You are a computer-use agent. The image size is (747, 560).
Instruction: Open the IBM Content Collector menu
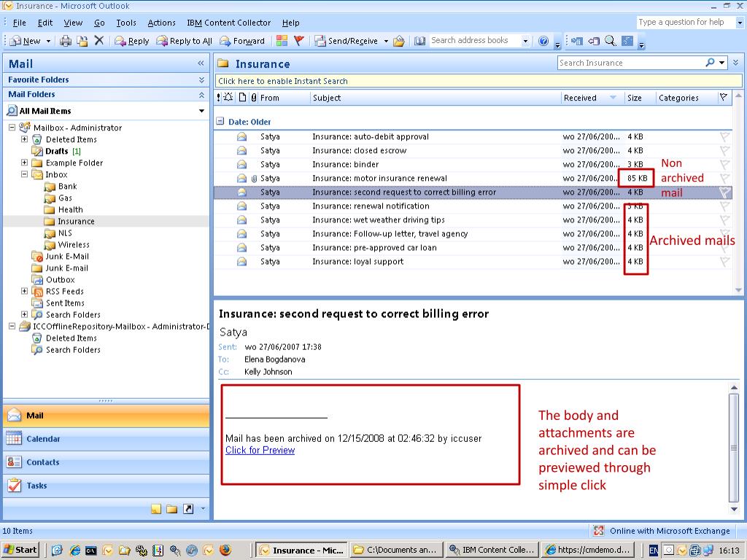pyautogui.click(x=228, y=23)
